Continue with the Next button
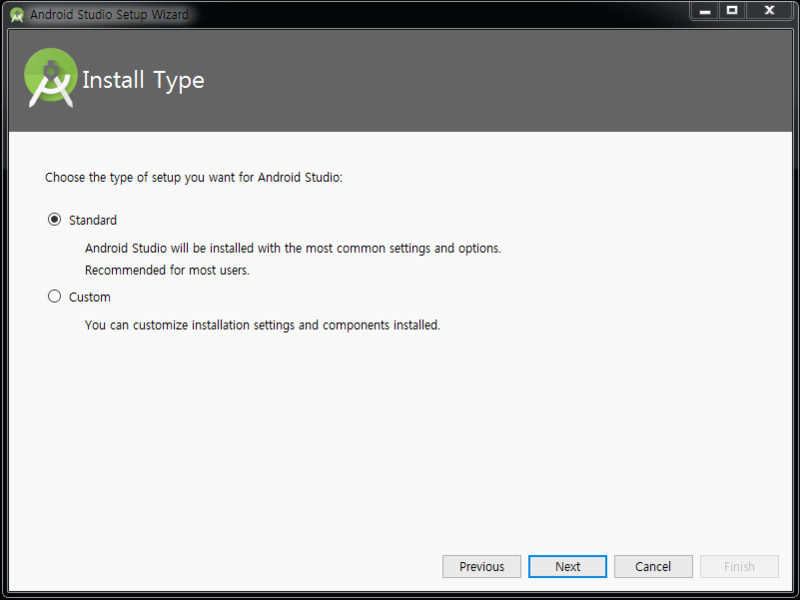Viewport: 800px width, 600px height. click(567, 566)
